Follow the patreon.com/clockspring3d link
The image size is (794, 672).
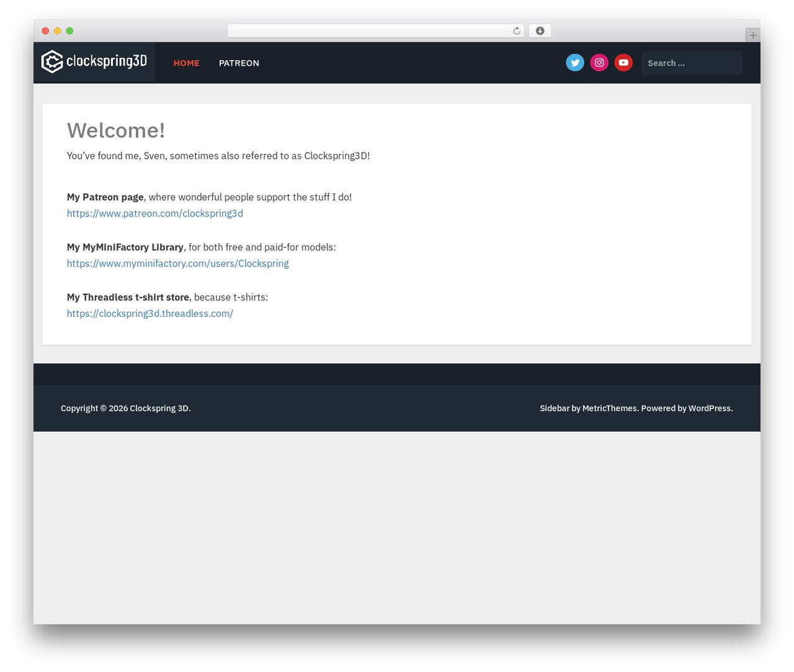pos(155,213)
